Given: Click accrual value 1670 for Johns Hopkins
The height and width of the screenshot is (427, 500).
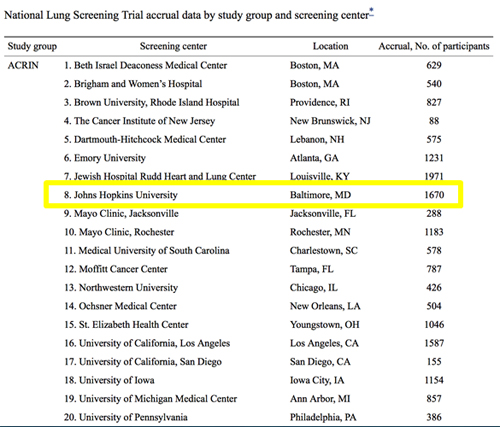Looking at the screenshot, I should pos(434,195).
